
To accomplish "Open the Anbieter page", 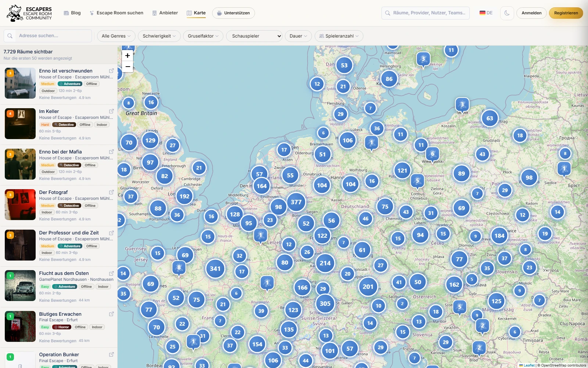I will click(x=165, y=13).
